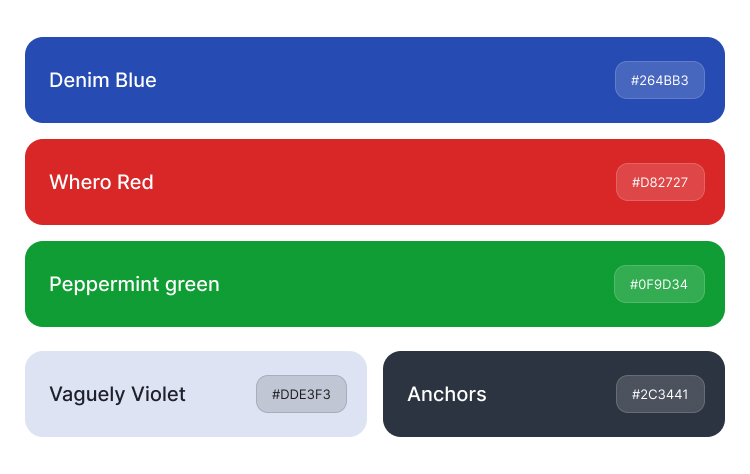Pick the blue swatch card background

375,80
